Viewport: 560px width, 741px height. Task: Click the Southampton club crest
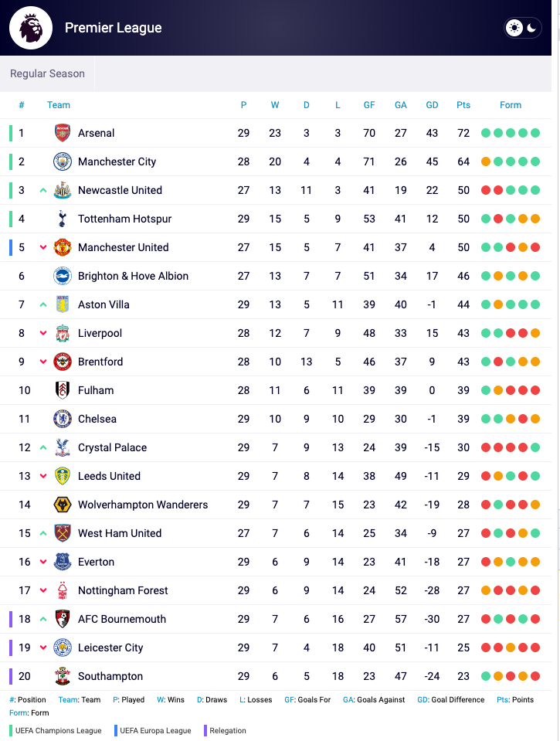point(63,676)
